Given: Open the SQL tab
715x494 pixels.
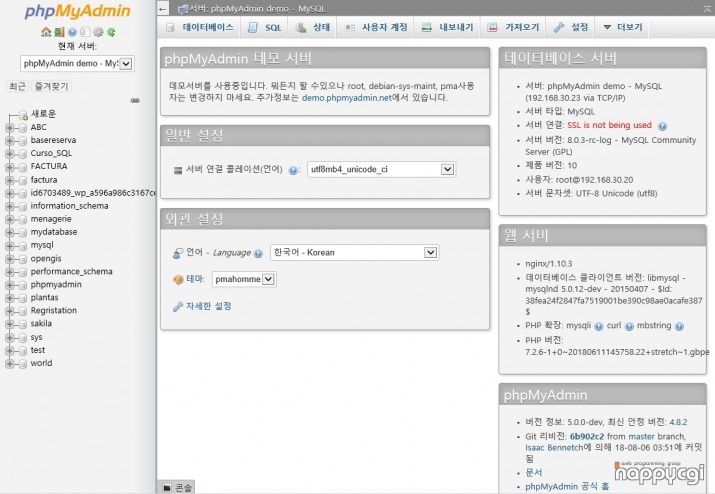Looking at the screenshot, I should click(x=264, y=27).
